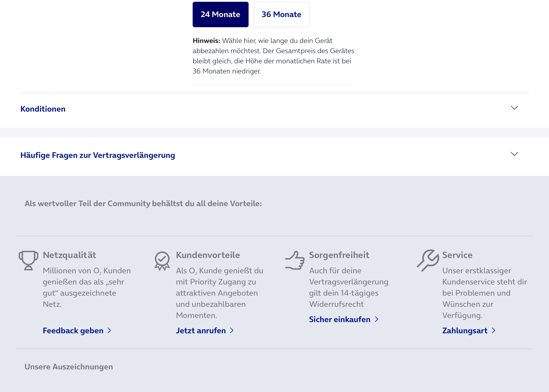This screenshot has height=392, width=549.
Task: Select the 24 Monate payment duration
Action: [x=220, y=14]
